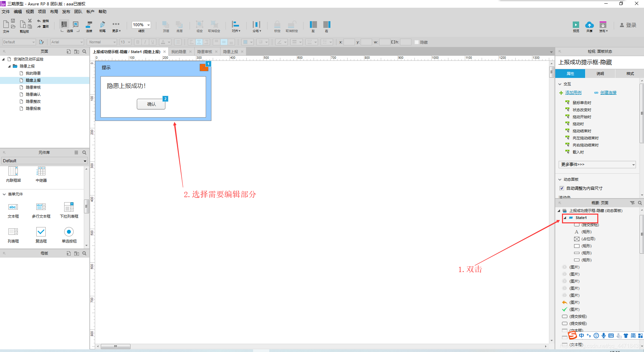Click the orange close placeholder in the dialog
The width and height of the screenshot is (644, 352).
pos(204,68)
